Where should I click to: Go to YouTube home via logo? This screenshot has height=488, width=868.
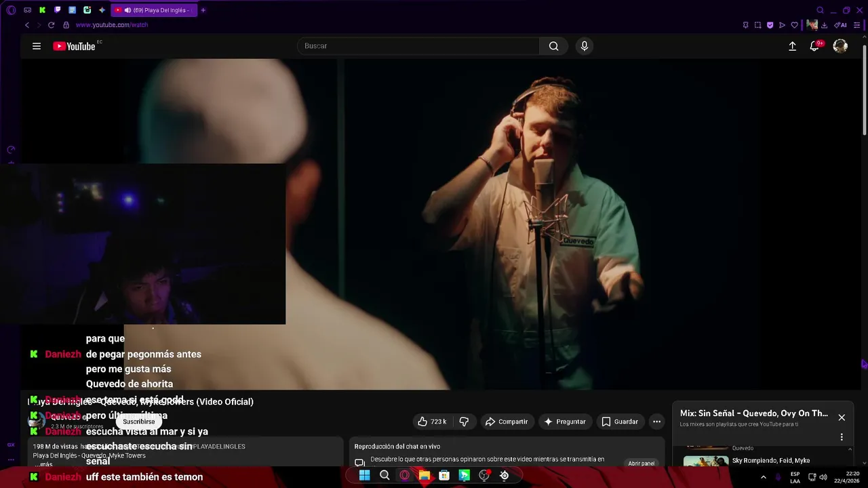74,46
